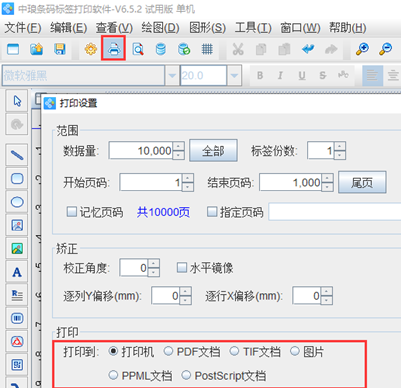Open the 工具(T) menu
The image size is (401, 388).
[253, 28]
